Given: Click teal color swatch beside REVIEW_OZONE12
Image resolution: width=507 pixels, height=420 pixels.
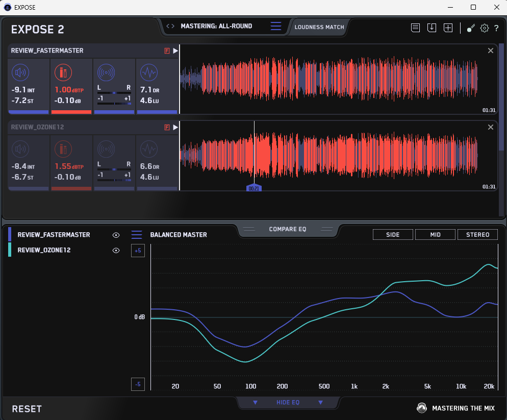Looking at the screenshot, I should pos(10,250).
